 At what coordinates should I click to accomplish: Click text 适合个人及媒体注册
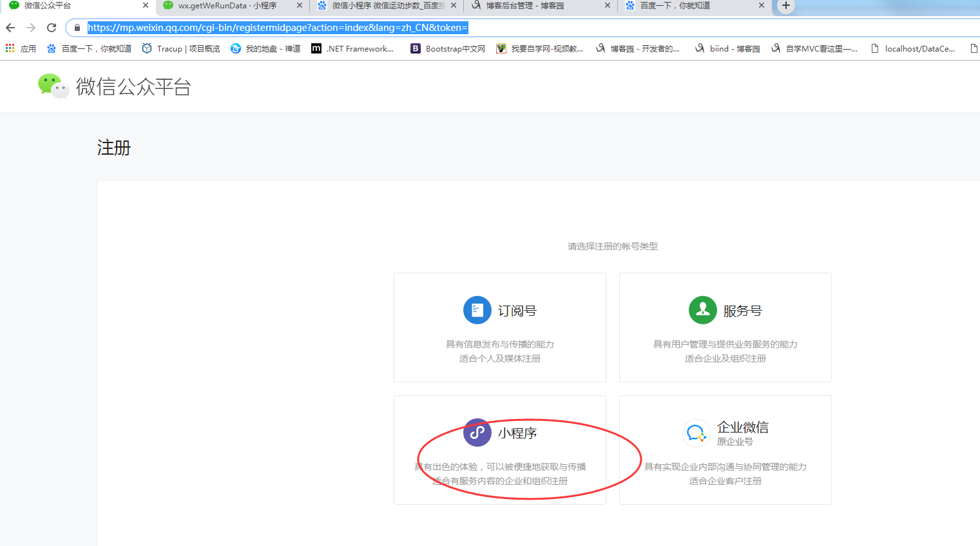tap(500, 358)
